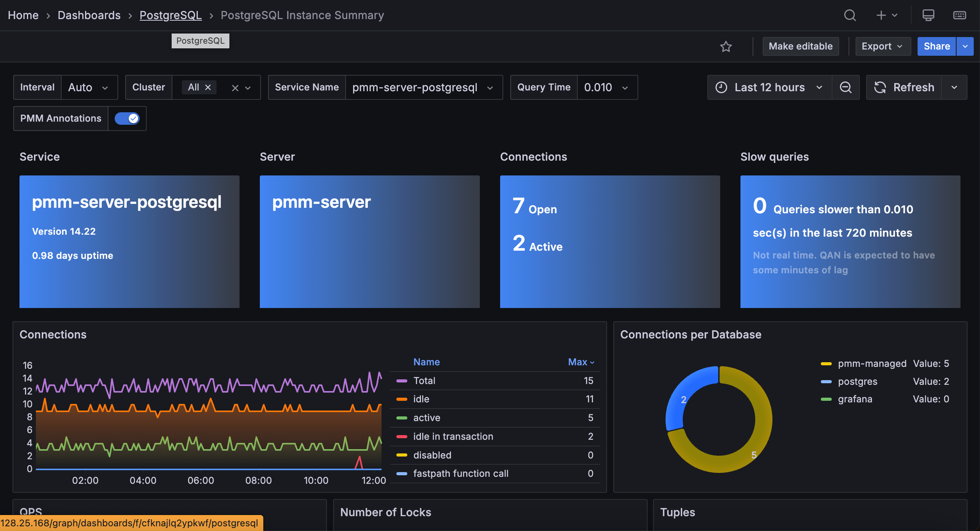Click Version 14.22 text
This screenshot has height=531, width=980.
click(64, 232)
